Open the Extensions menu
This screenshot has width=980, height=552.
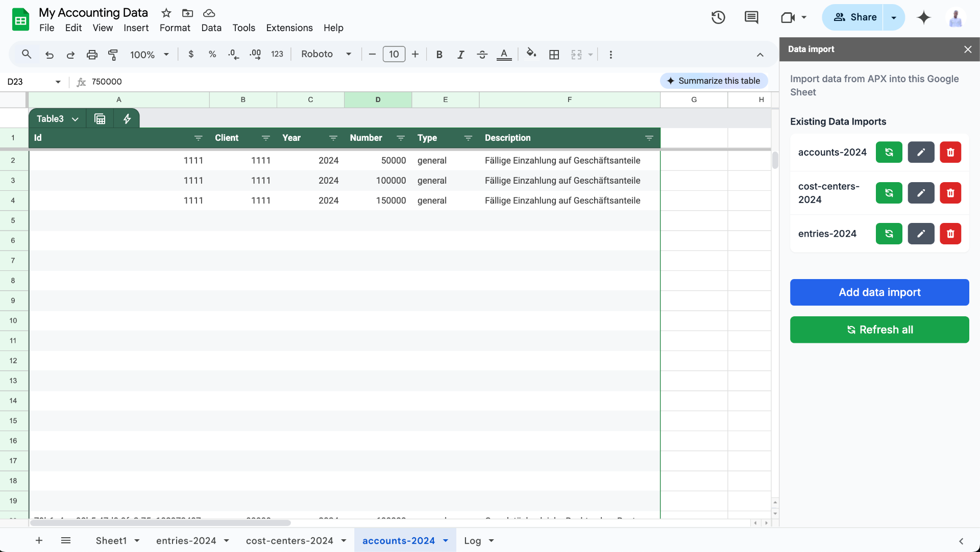[x=289, y=28]
